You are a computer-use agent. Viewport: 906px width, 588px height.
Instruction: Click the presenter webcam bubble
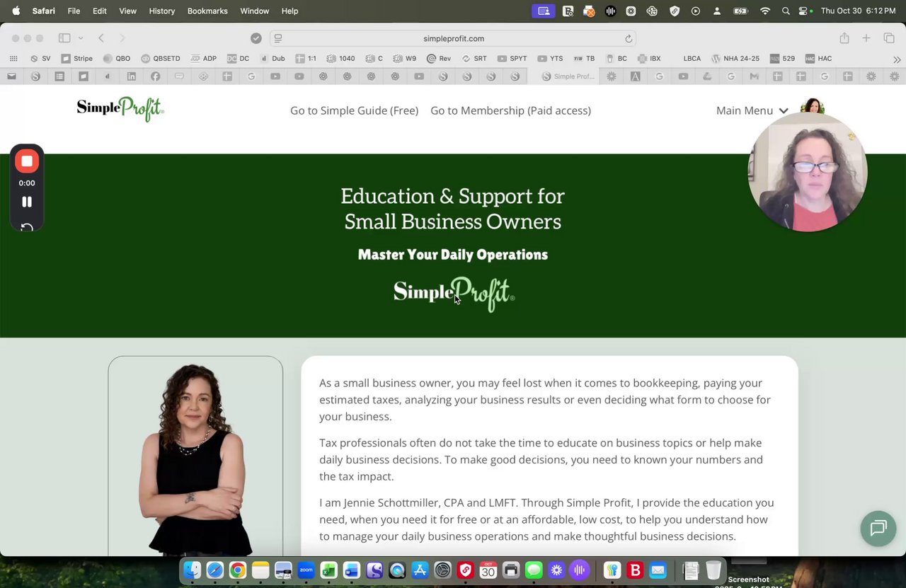[808, 172]
